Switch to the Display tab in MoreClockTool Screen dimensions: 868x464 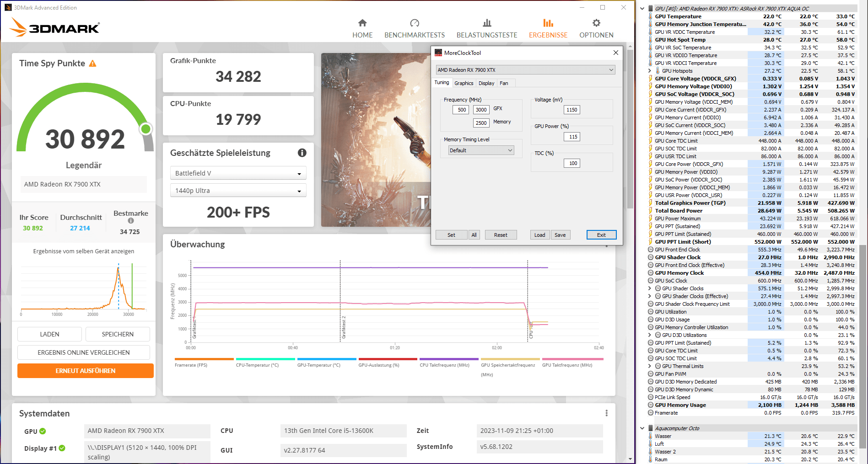pos(486,83)
